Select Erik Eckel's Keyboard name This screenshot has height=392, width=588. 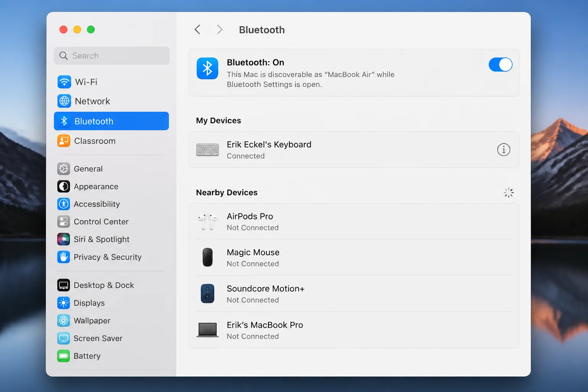[269, 144]
